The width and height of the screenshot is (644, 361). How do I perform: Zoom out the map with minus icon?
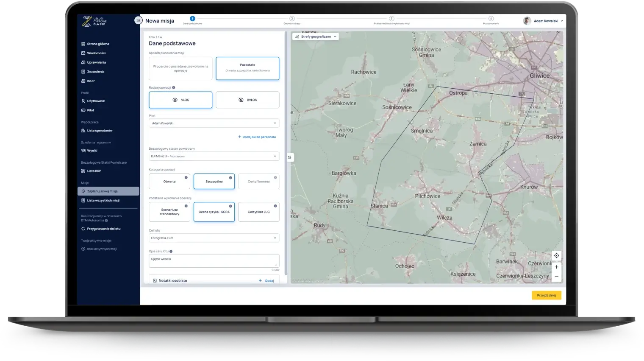click(x=556, y=277)
